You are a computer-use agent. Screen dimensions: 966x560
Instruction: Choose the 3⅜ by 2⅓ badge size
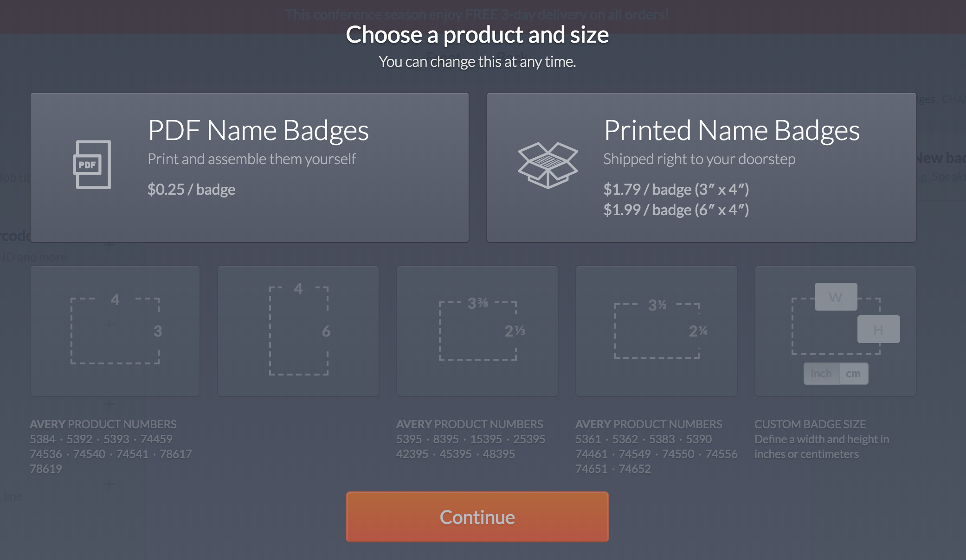tap(477, 331)
